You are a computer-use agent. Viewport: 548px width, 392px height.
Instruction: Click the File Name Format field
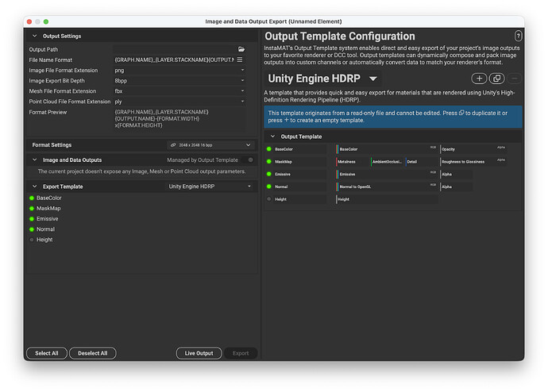(174, 60)
